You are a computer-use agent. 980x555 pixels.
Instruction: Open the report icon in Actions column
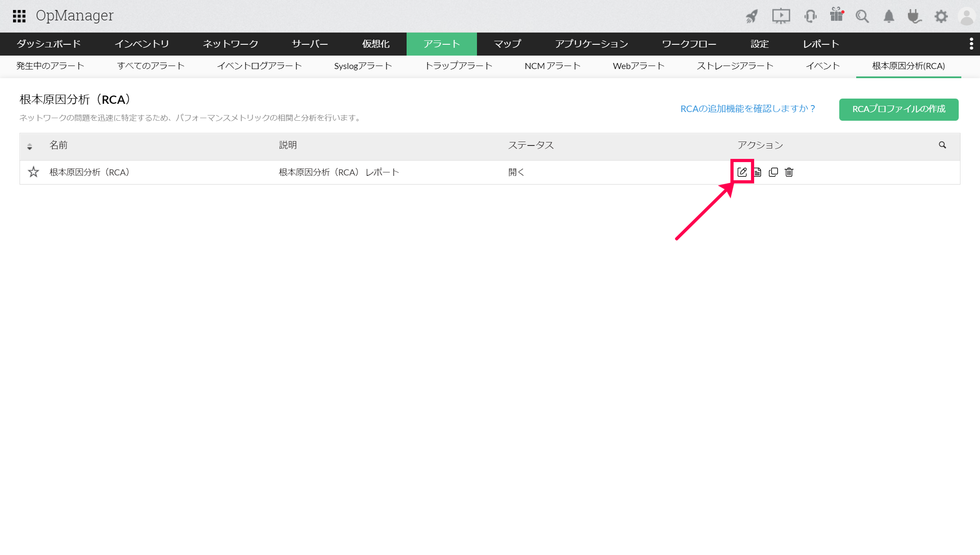(758, 172)
